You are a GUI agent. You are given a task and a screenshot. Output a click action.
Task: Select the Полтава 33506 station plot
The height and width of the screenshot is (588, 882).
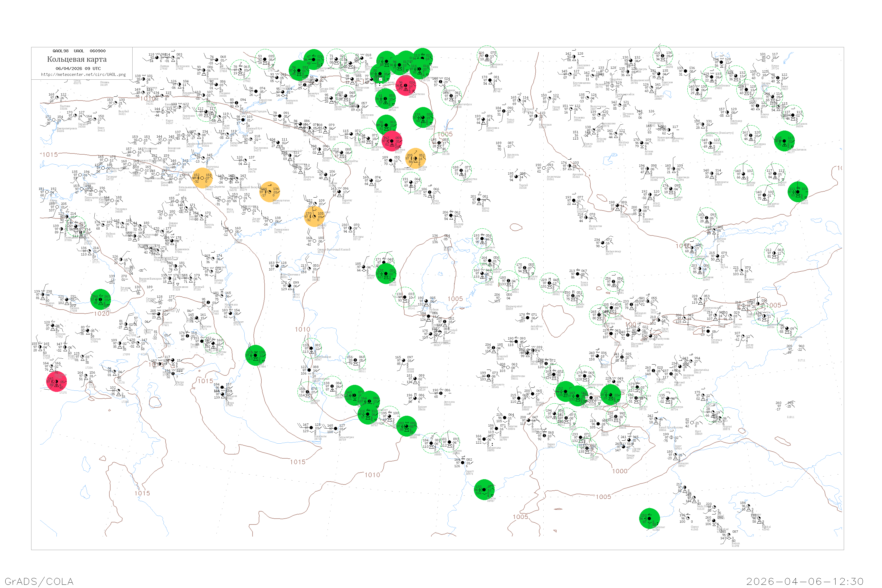point(57,98)
